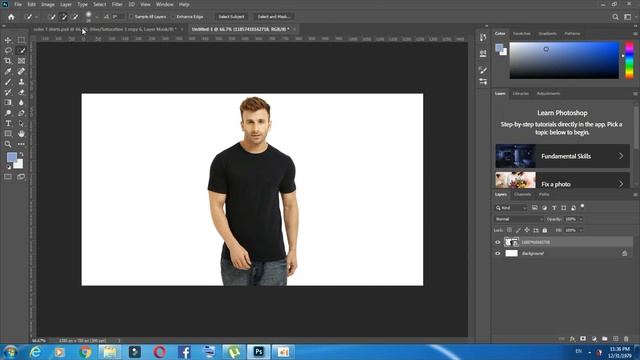
Task: Open Photoshop icon in Windows taskbar
Action: click(258, 351)
